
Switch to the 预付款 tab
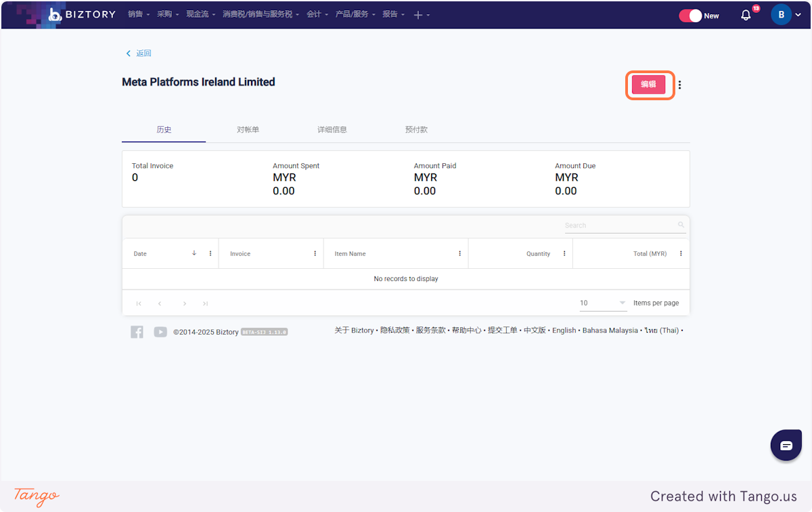(416, 129)
